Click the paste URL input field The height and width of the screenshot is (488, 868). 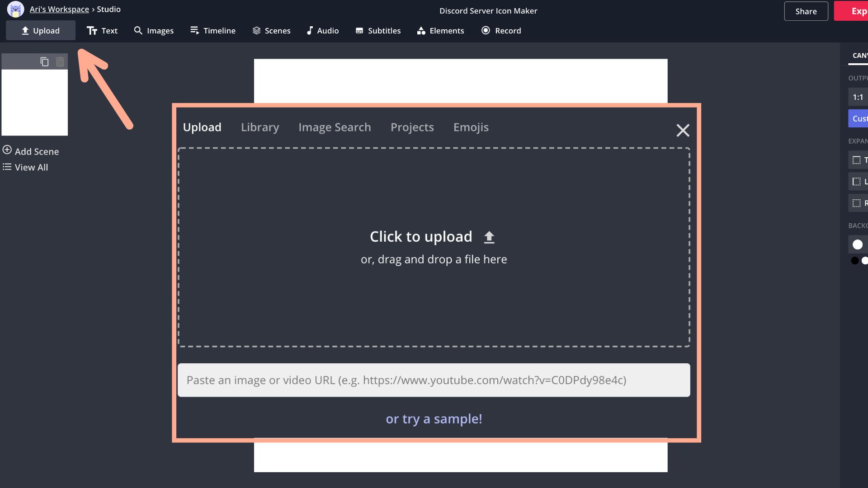click(434, 380)
